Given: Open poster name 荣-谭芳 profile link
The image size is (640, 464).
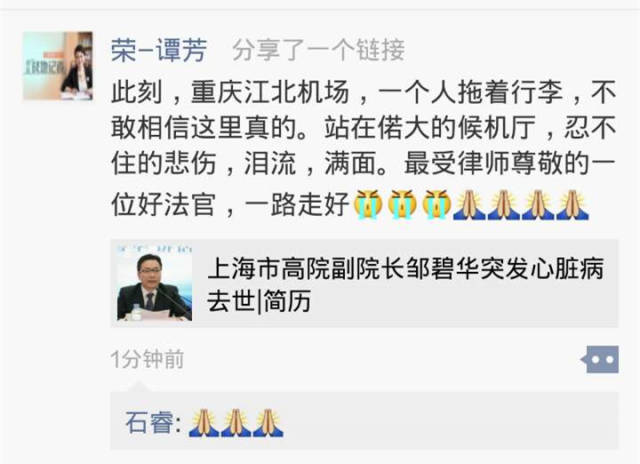Looking at the screenshot, I should pos(159,51).
